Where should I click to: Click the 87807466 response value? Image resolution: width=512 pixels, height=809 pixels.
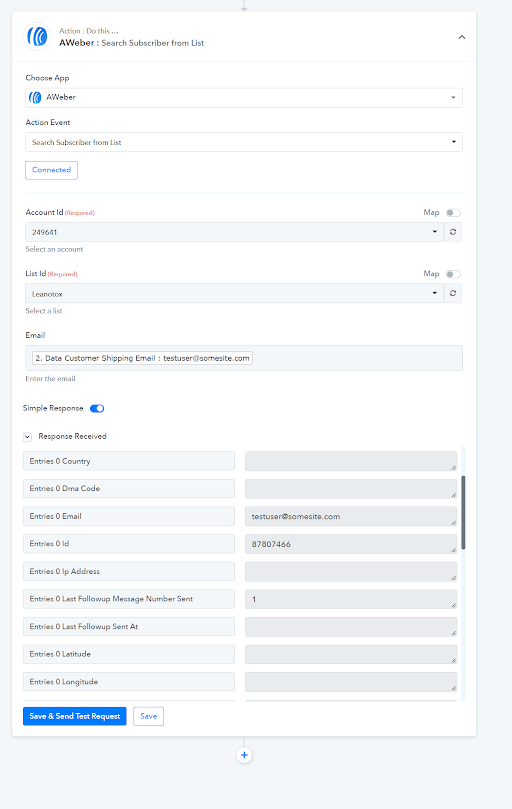click(351, 544)
